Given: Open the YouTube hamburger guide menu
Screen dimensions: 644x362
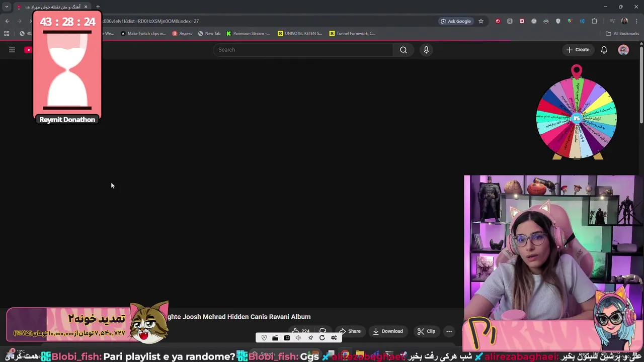Looking at the screenshot, I should (12, 50).
